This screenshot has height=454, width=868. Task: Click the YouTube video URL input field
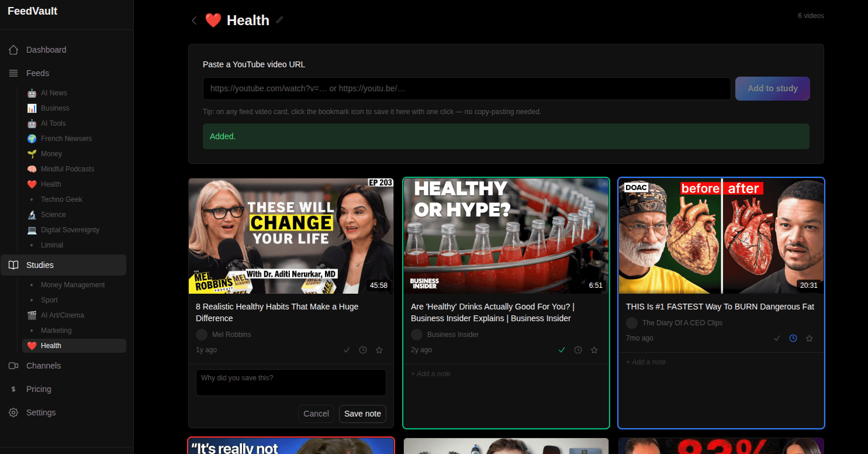point(467,88)
